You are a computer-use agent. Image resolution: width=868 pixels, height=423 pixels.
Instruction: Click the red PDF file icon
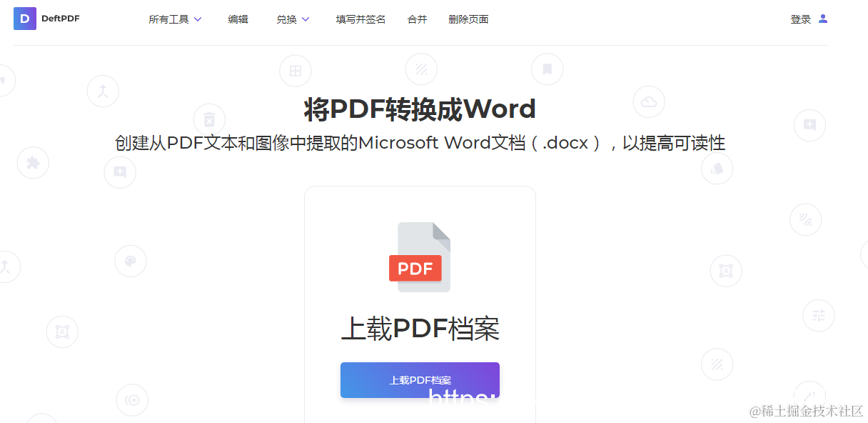[x=420, y=257]
